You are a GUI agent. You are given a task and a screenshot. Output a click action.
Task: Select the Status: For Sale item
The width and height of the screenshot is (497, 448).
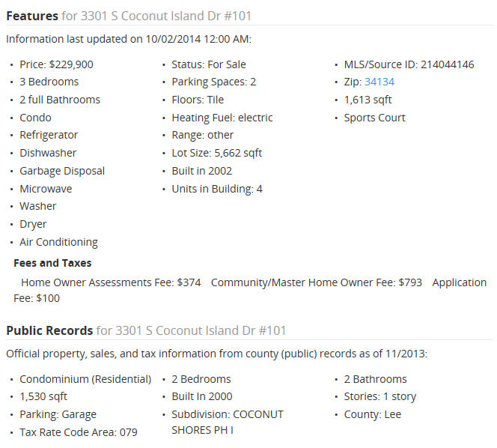tap(209, 64)
